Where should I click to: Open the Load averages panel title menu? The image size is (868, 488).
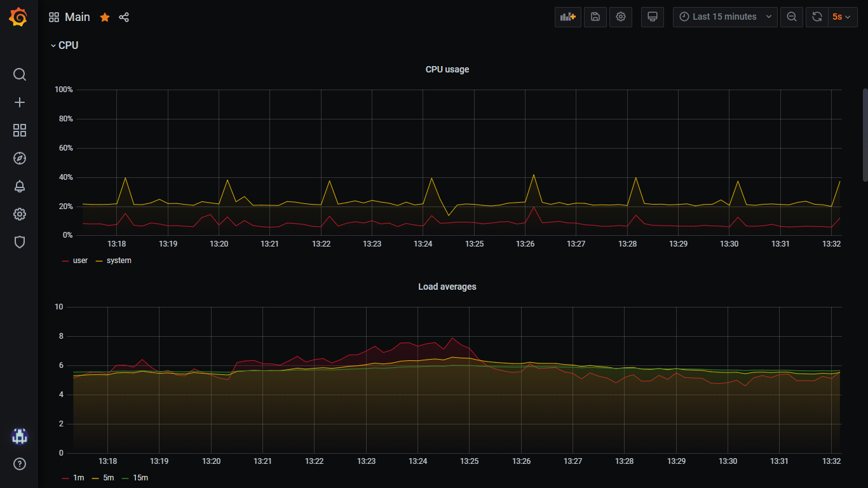point(447,287)
